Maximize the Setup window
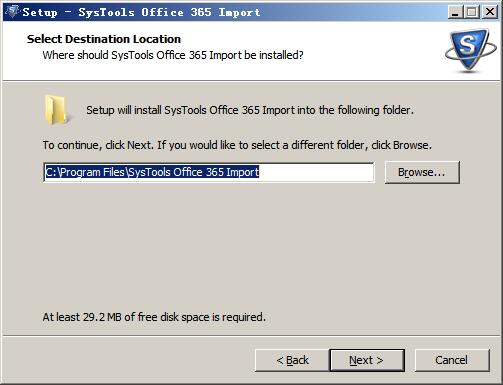The image size is (503, 385). 472,12
